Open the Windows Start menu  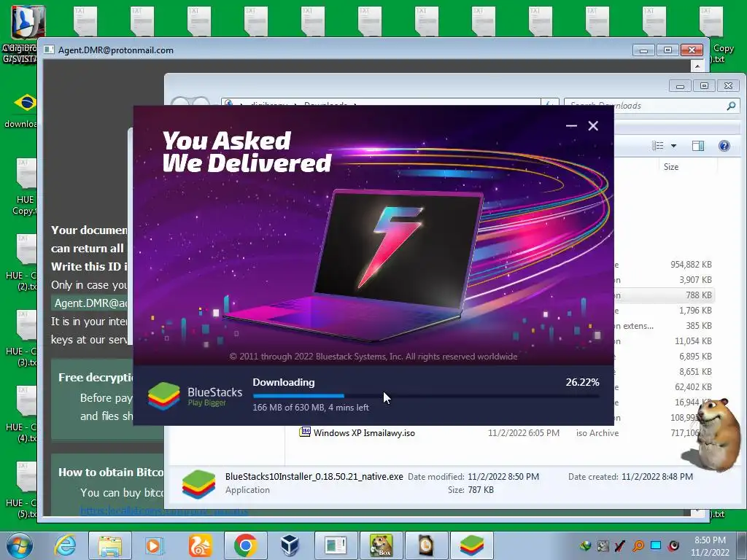20,545
